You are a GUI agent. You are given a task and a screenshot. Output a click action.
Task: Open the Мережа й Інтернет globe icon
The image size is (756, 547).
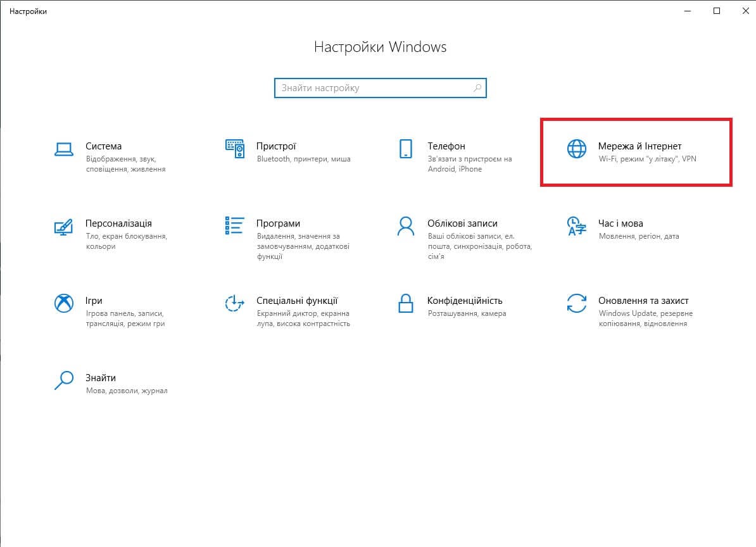pyautogui.click(x=577, y=149)
